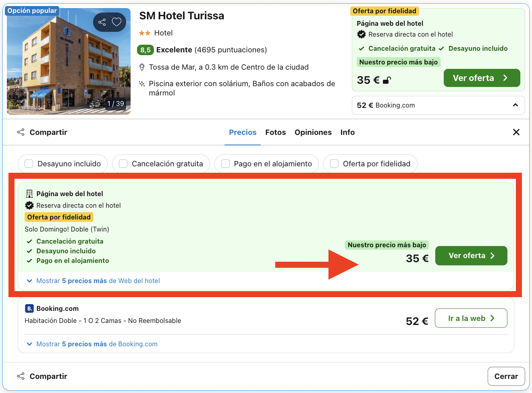Click the share icon on hotel photo
Viewport: 532px width, 393px height.
tap(102, 22)
